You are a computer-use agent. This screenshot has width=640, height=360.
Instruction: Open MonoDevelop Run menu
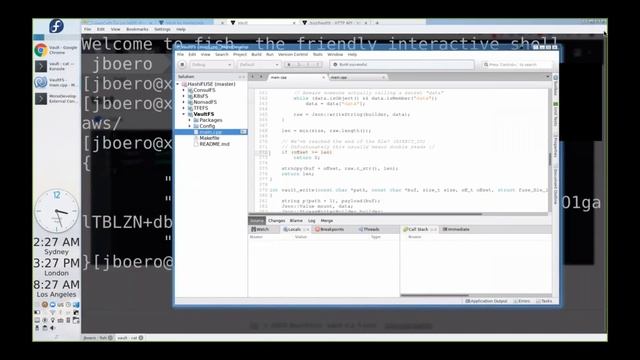point(270,54)
